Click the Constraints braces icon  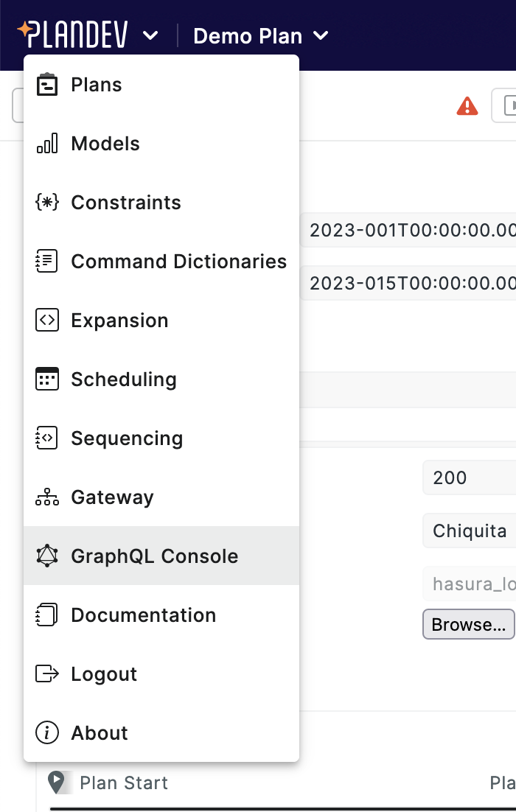tap(46, 202)
